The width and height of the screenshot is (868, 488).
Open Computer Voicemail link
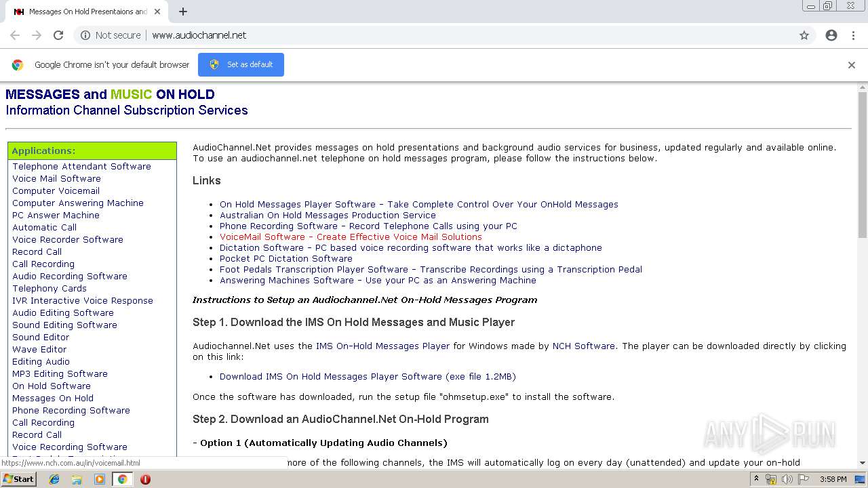(x=56, y=190)
